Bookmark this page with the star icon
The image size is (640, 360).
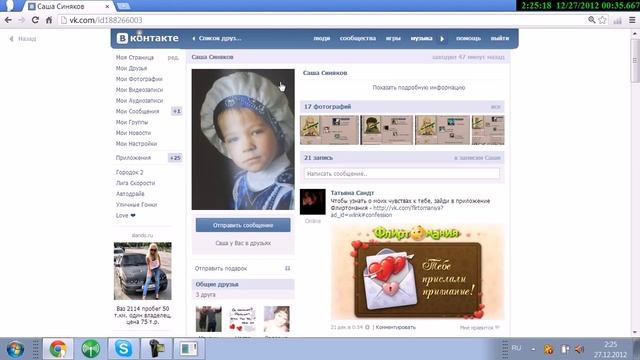pos(602,20)
